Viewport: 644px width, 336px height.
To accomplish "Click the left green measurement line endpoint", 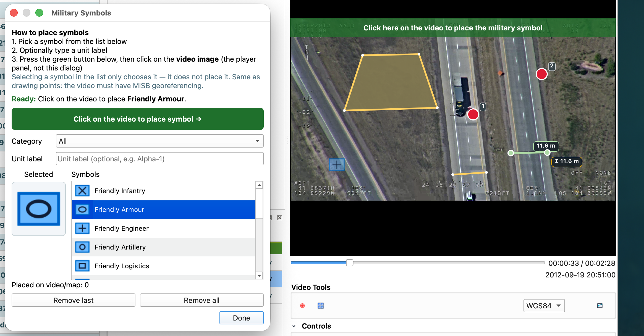I will [511, 153].
